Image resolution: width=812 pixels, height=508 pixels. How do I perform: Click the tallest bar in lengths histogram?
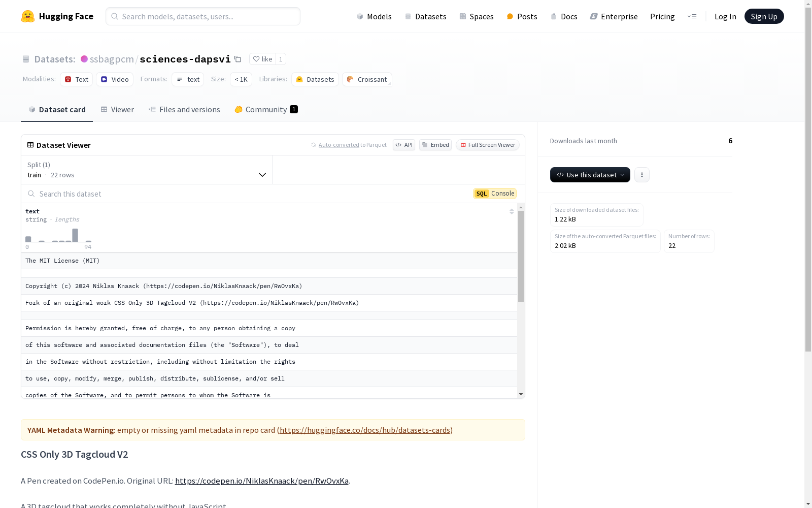(x=75, y=235)
